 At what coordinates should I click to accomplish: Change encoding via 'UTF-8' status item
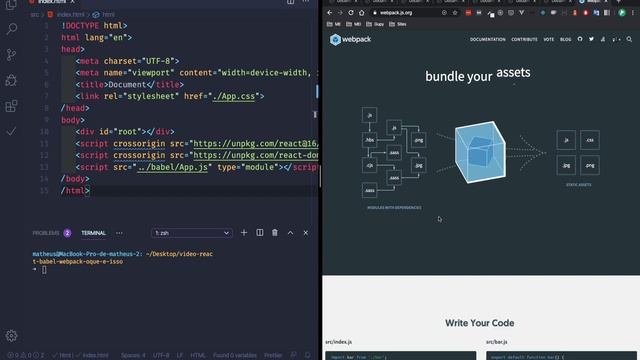point(161,355)
